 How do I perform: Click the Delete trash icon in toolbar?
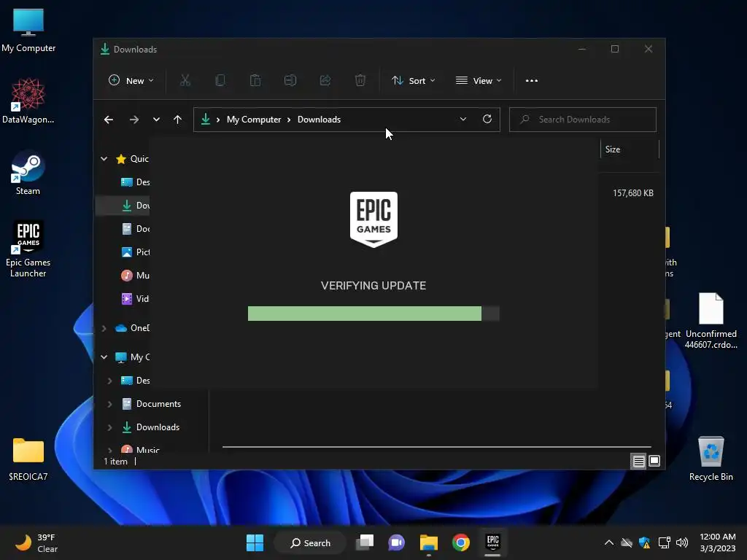click(x=360, y=80)
